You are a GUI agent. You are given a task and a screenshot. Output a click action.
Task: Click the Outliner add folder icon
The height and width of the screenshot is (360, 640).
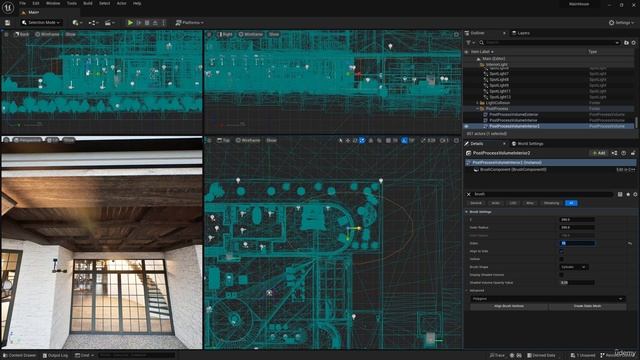[626, 42]
